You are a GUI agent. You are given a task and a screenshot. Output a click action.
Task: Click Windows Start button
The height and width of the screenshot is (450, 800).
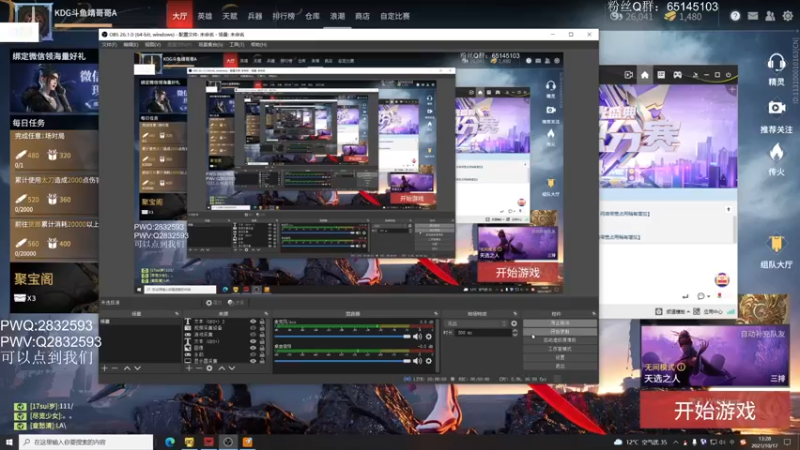(x=9, y=442)
